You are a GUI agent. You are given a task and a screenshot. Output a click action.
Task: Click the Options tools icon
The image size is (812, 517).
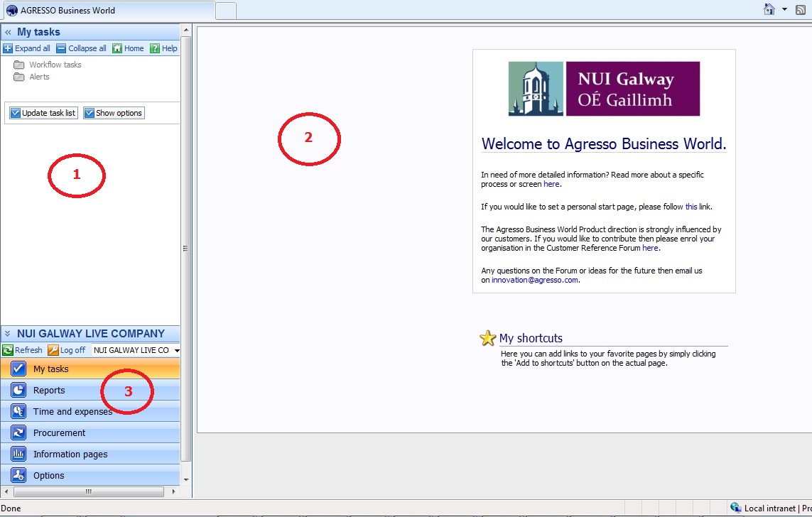pyautogui.click(x=18, y=475)
